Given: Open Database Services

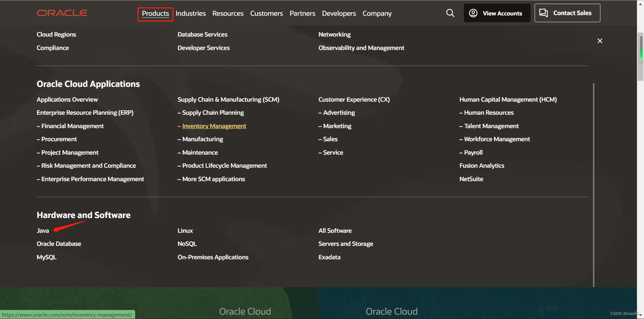Looking at the screenshot, I should point(202,35).
